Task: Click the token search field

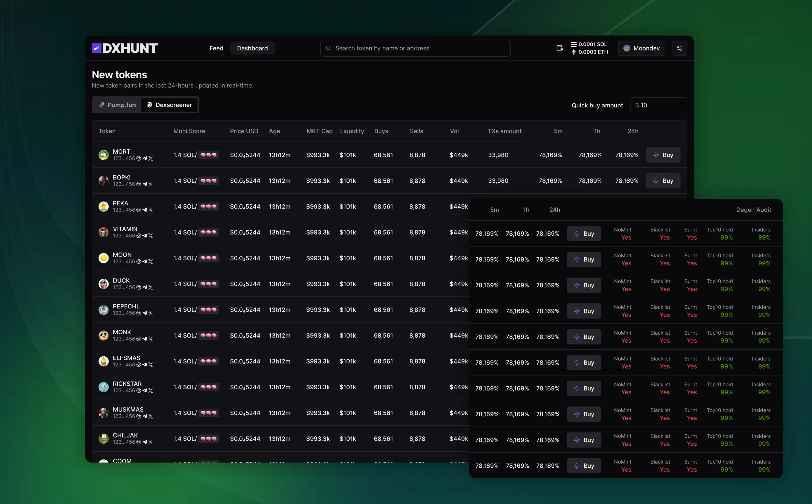Action: point(415,48)
